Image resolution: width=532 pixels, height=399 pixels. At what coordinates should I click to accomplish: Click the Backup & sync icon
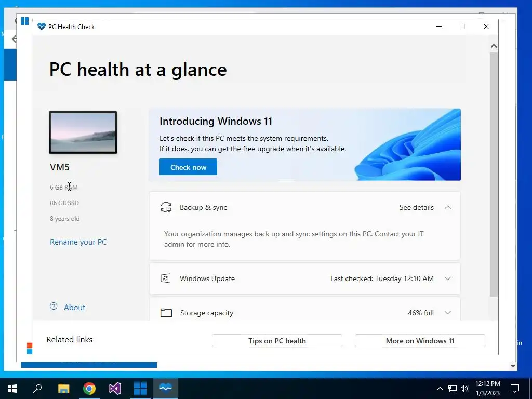coord(166,207)
